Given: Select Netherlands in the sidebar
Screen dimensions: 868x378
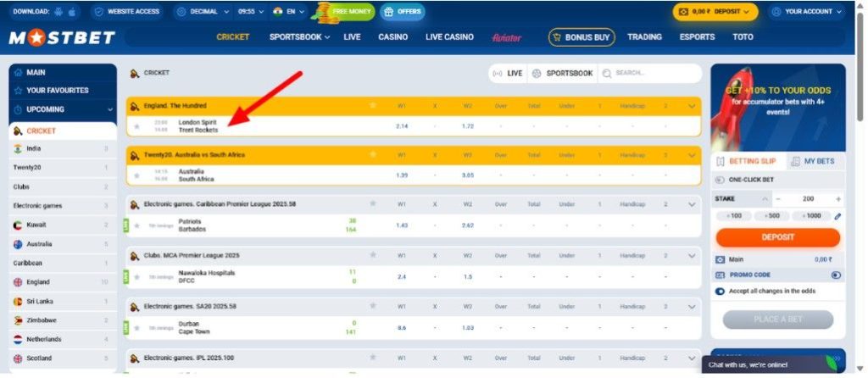Looking at the screenshot, I should coord(61,339).
